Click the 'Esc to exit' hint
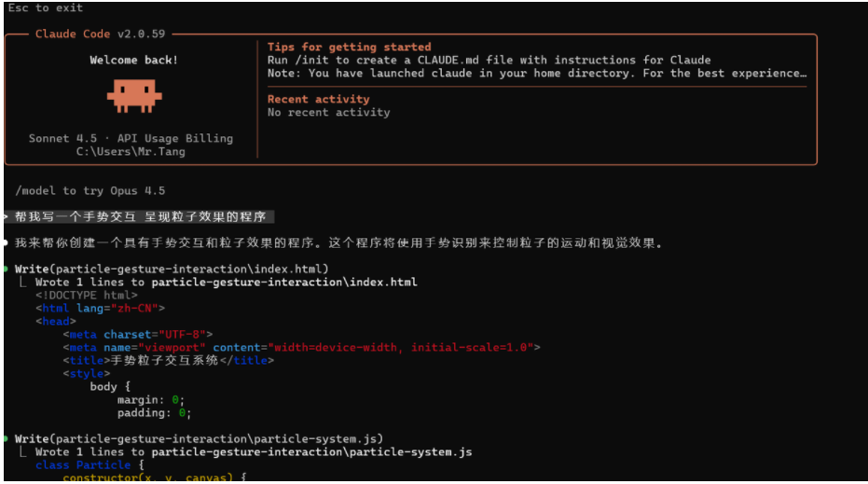 coord(46,7)
